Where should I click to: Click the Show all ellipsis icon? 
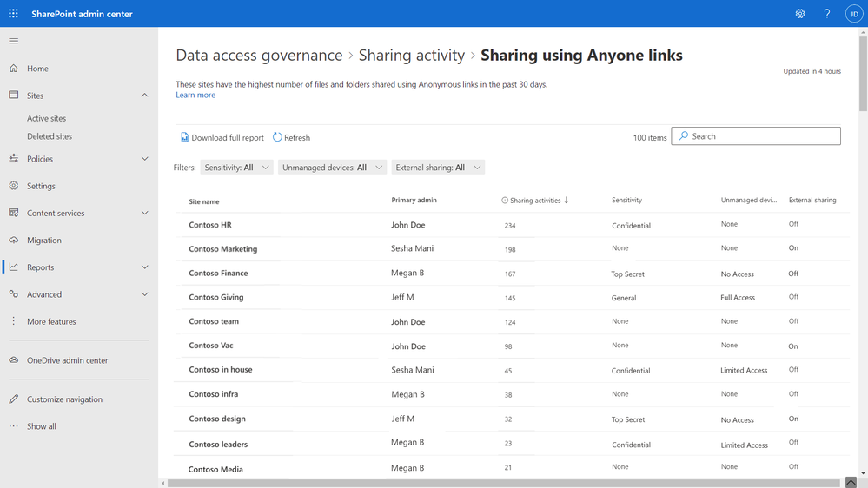14,426
